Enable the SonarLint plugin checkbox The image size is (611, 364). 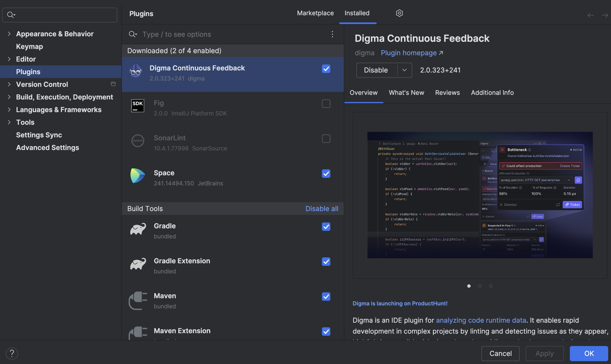tap(326, 139)
